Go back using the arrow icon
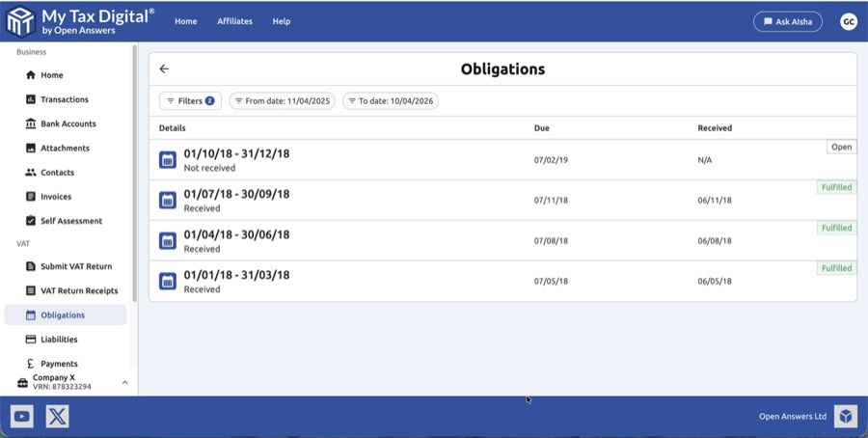The image size is (868, 438). [164, 68]
